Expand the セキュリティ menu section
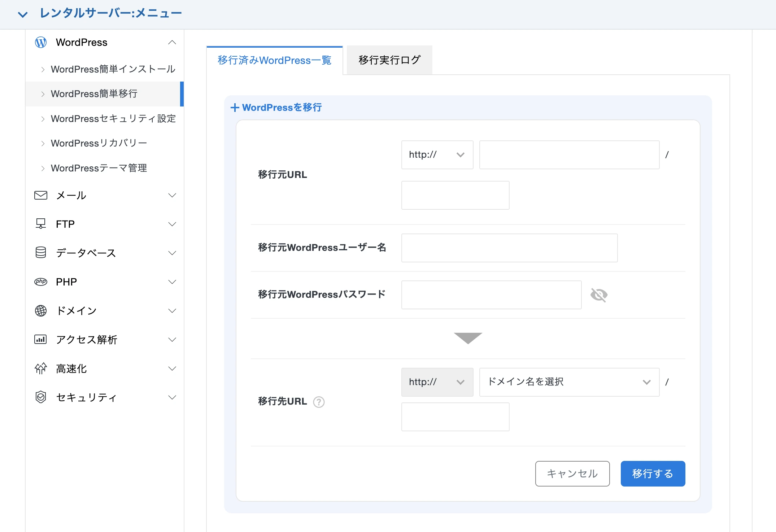This screenshot has height=532, width=776. (172, 397)
